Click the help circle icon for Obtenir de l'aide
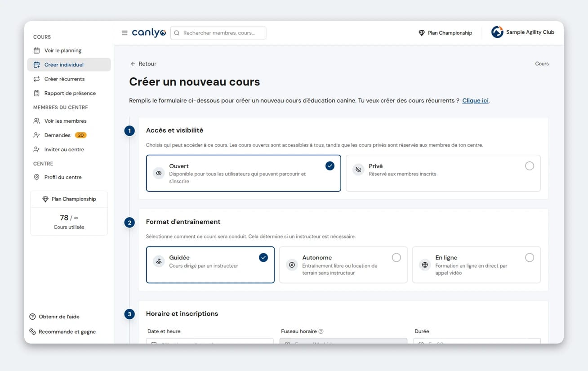Viewport: 588px width, 371px height. 32,317
